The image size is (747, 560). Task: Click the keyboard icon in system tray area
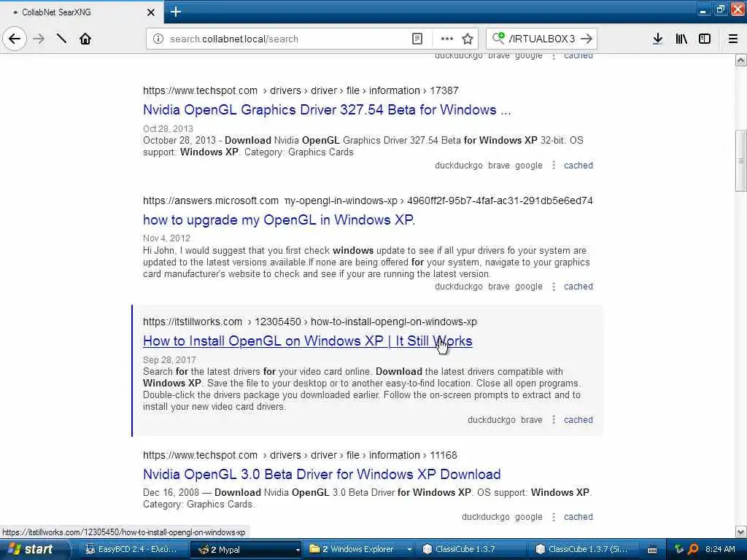[652, 550]
